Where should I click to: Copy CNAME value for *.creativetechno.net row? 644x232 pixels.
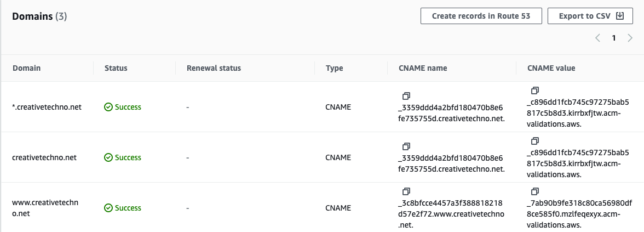(x=534, y=90)
